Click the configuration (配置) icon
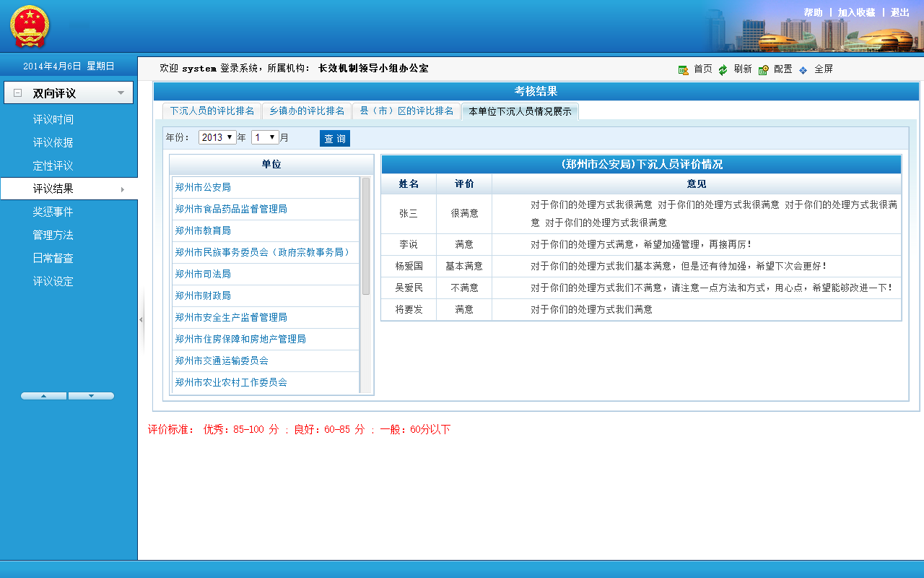 763,69
